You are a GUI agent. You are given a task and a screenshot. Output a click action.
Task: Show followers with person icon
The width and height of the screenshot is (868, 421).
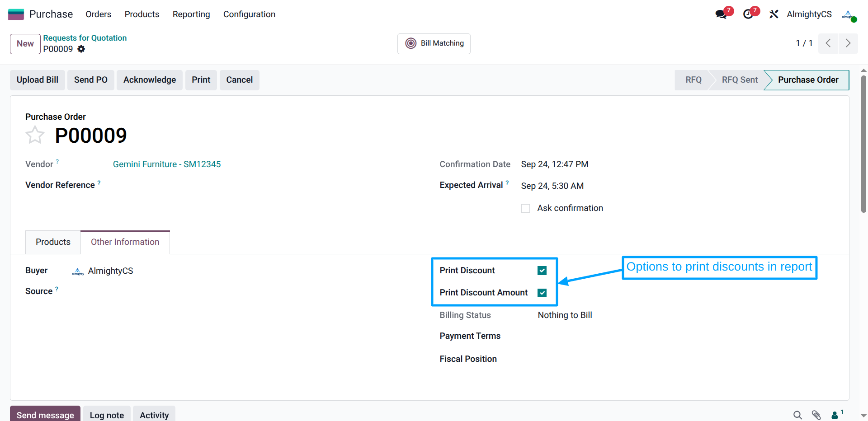point(835,415)
